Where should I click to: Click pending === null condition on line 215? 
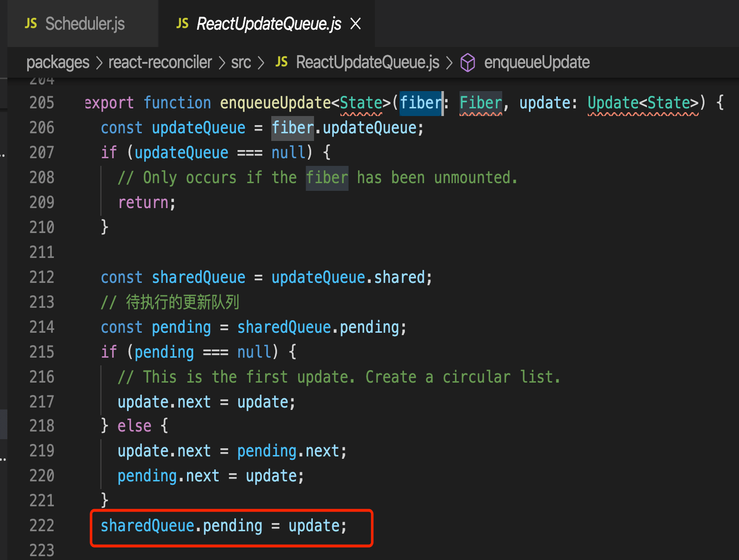[203, 352]
